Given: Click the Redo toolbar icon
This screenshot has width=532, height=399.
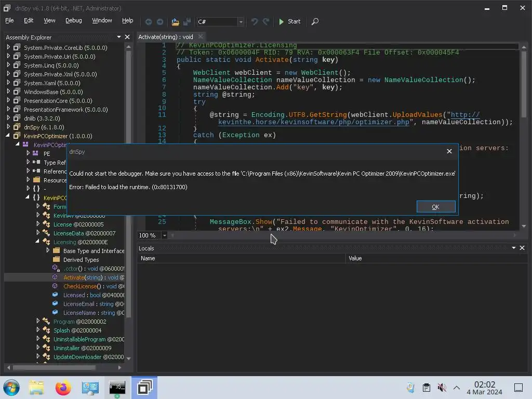Looking at the screenshot, I should (266, 22).
